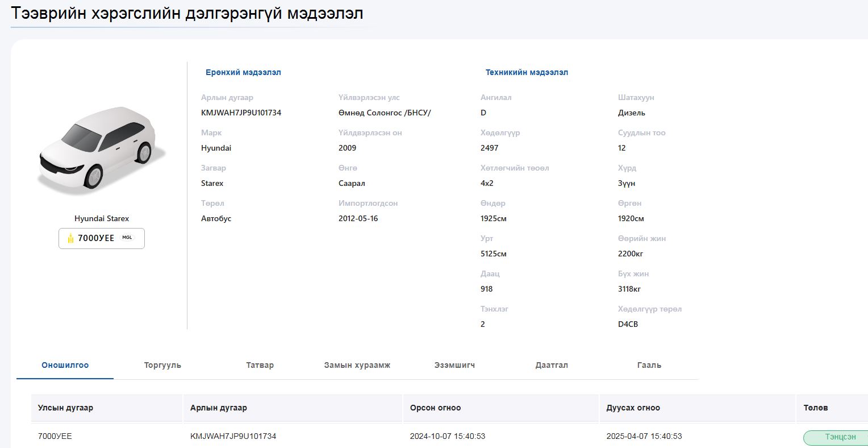
Task: Click the Арлын дугаар table column header
Action: 219,408
